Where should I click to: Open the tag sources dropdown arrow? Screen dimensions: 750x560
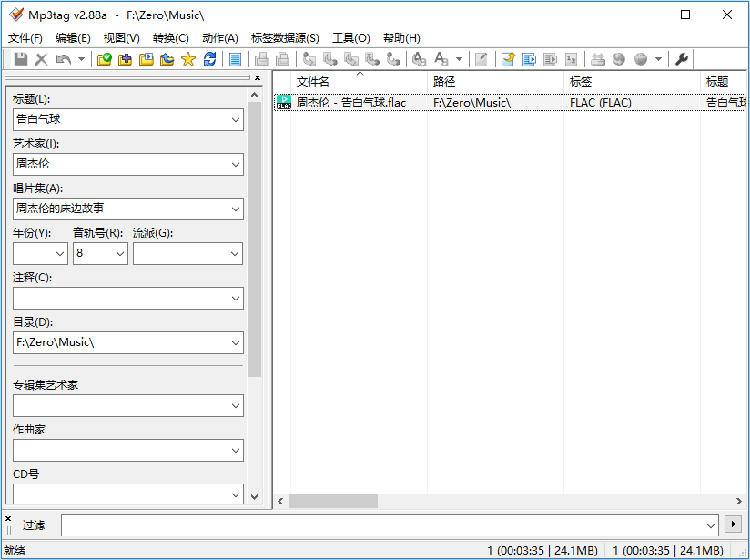point(658,59)
